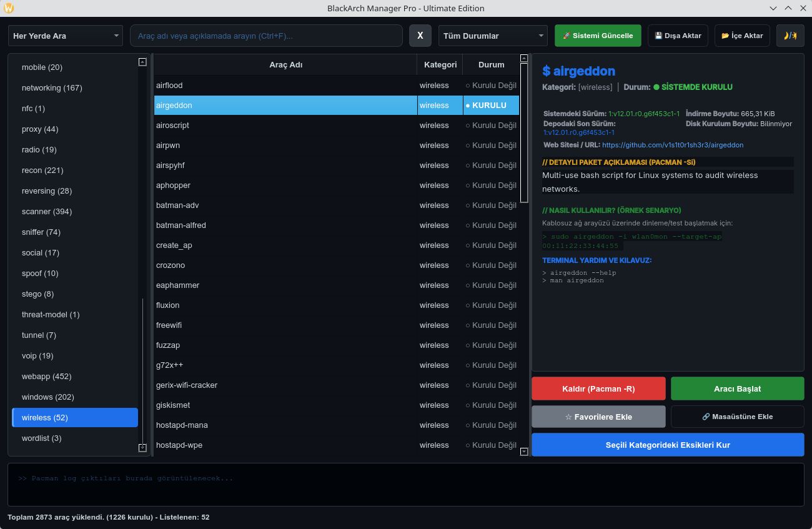Select the highlighted 'wireless (52)' category
812x529 pixels.
(x=75, y=418)
